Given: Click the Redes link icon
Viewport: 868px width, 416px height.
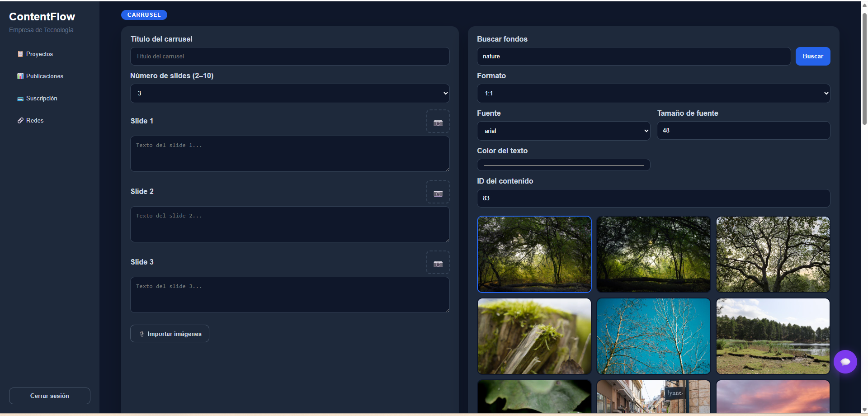Looking at the screenshot, I should pos(20,120).
